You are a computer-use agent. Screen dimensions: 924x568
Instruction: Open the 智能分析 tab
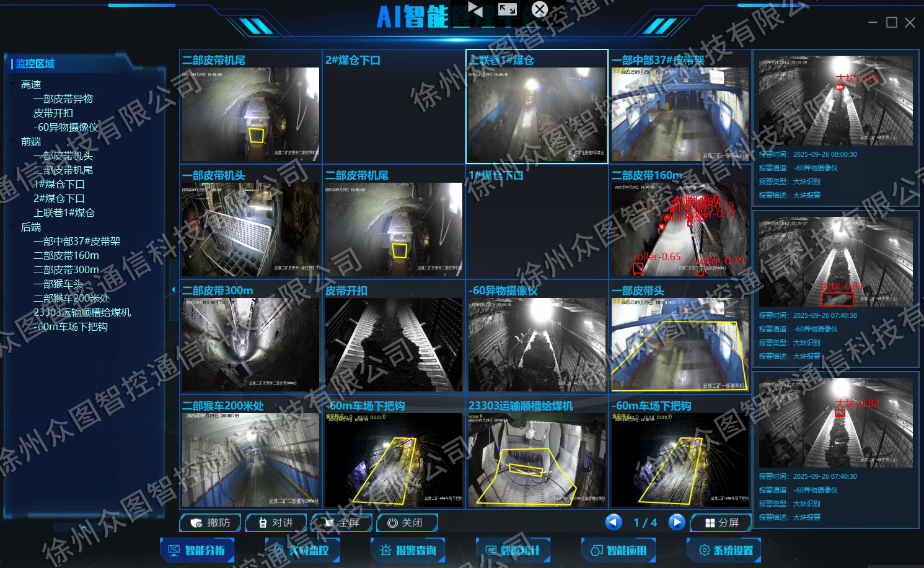[x=197, y=550]
